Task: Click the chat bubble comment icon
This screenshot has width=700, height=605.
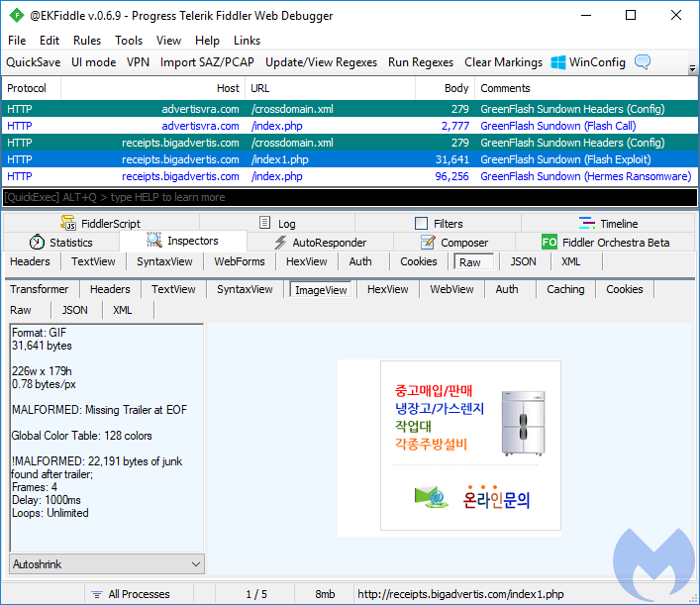Action: pos(643,62)
